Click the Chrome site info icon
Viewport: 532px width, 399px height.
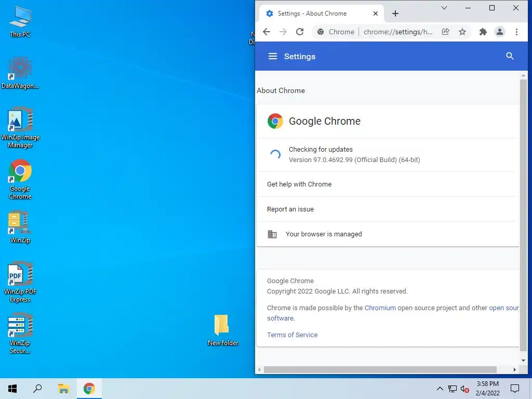[320, 32]
